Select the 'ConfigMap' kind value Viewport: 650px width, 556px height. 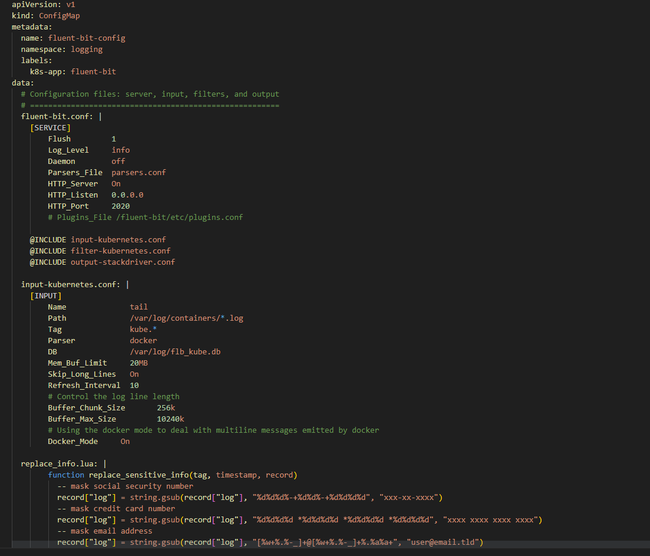(x=59, y=16)
